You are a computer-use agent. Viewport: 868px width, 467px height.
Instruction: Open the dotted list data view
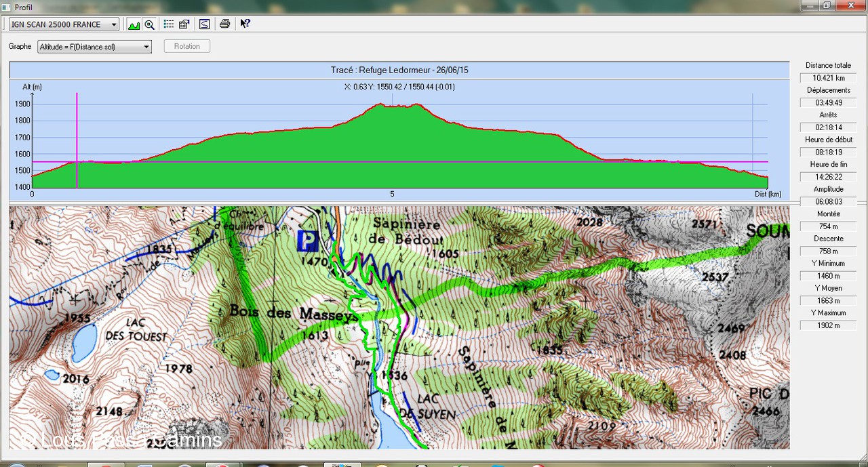[x=169, y=24]
